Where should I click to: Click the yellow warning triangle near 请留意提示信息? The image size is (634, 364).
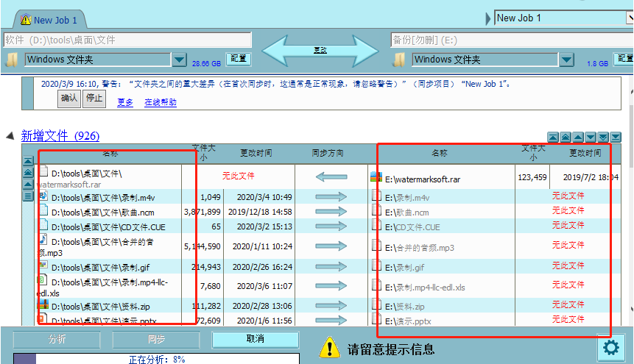330,347
